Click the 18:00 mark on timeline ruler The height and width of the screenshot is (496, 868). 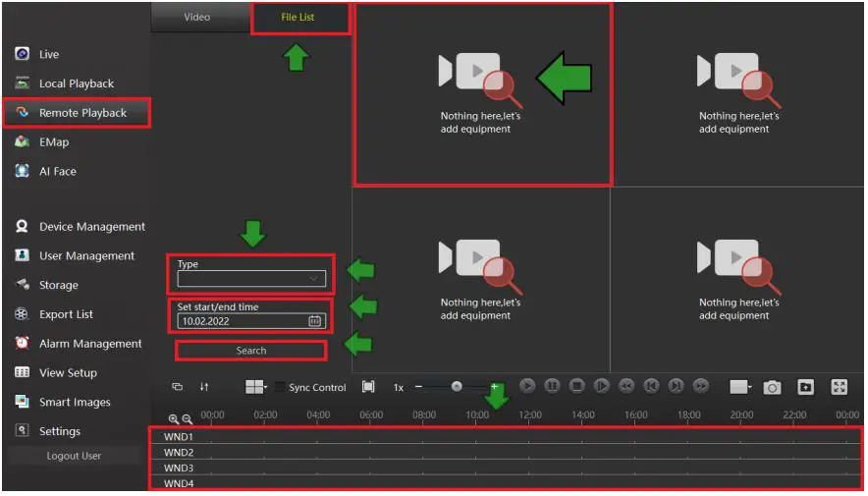pyautogui.click(x=688, y=415)
